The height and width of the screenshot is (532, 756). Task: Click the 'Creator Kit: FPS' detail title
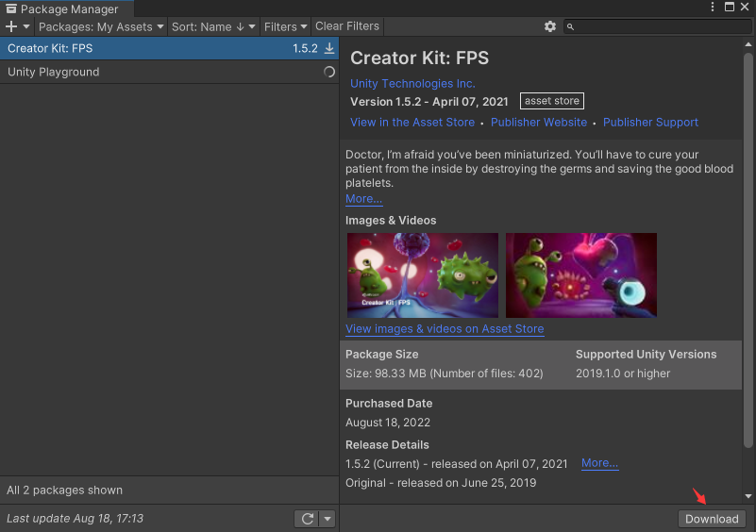point(419,58)
